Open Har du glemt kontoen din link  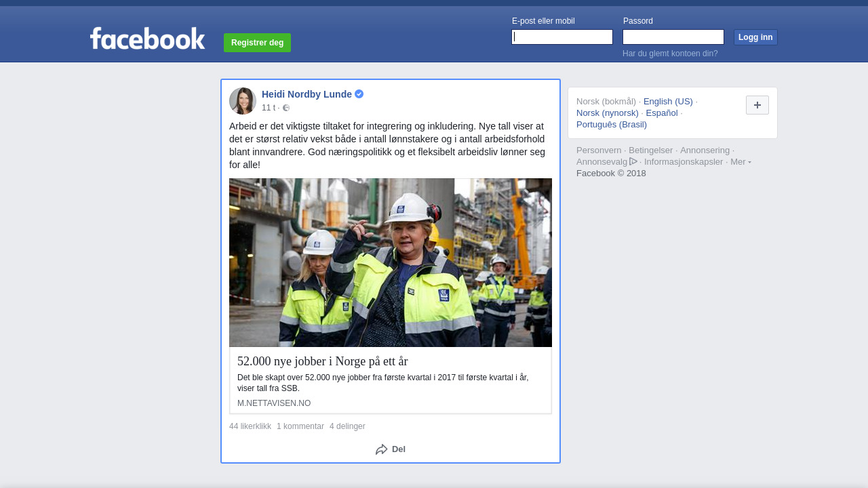(x=670, y=54)
